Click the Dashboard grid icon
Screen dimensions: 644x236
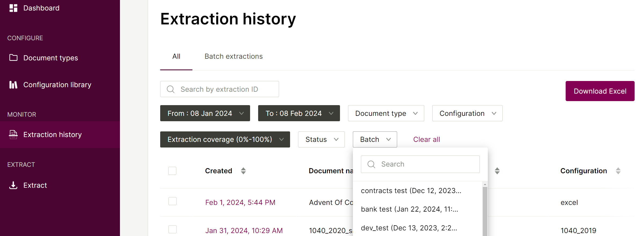(13, 8)
